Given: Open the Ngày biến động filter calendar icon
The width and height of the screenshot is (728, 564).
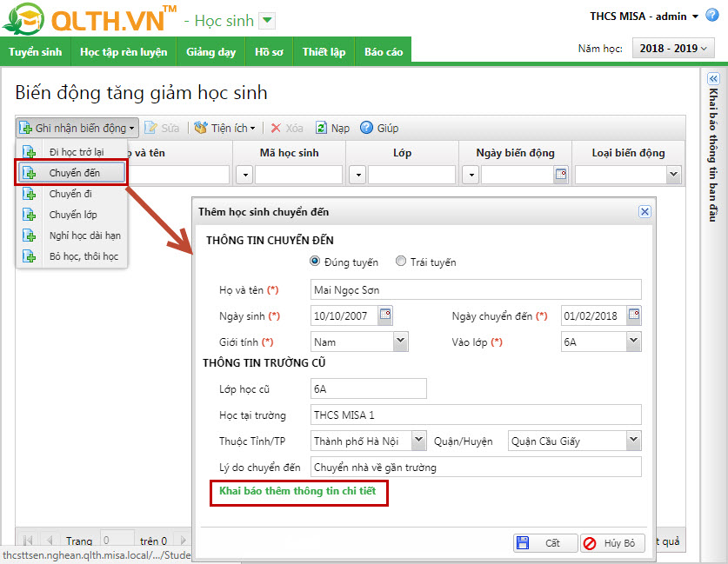Looking at the screenshot, I should pyautogui.click(x=561, y=175).
